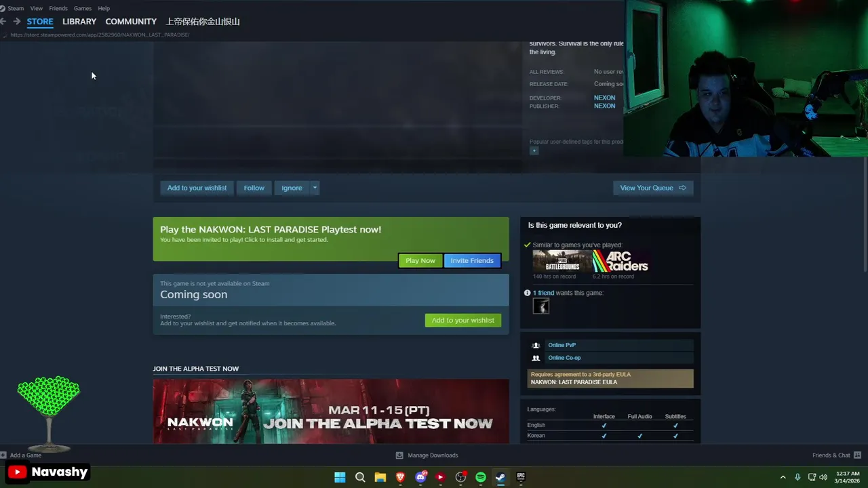Image resolution: width=868 pixels, height=488 pixels.
Task: Switch to the LIBRARY tab
Action: [79, 22]
